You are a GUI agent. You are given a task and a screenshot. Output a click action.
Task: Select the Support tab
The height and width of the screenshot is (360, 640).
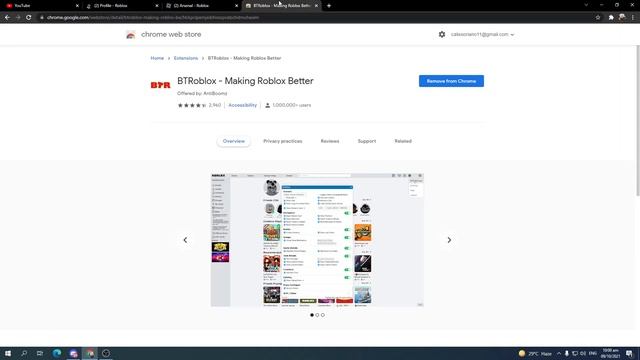367,141
